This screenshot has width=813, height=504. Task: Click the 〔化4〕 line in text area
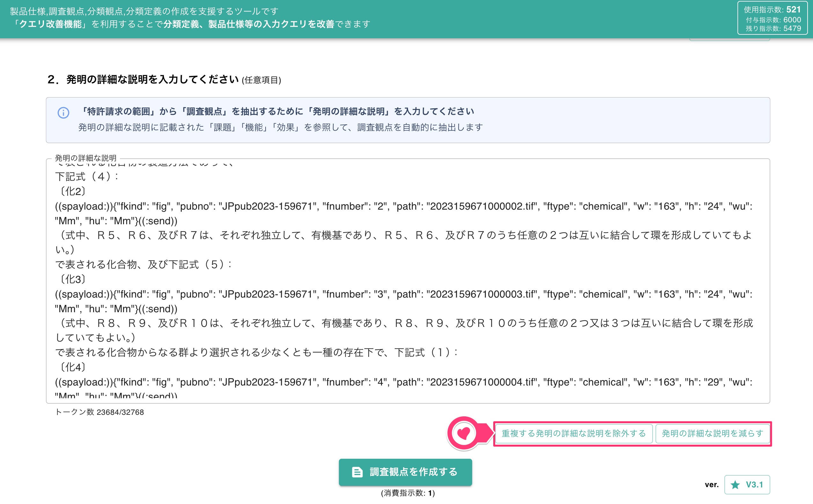tap(72, 367)
